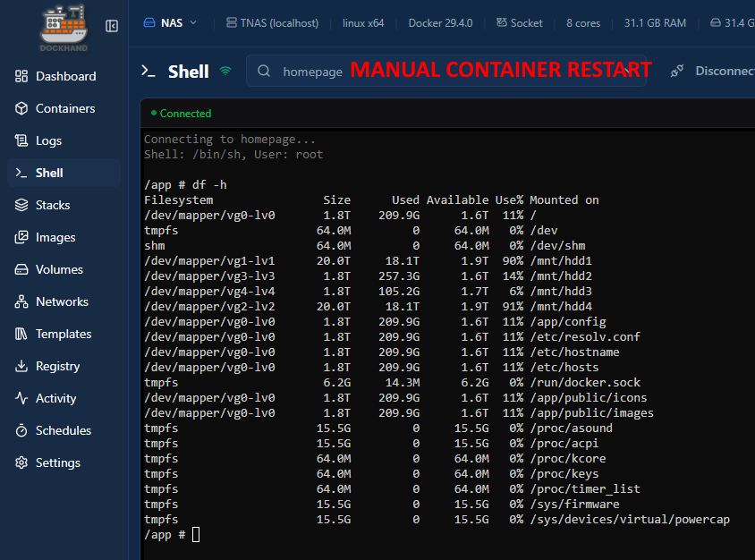Open the Volumes disk icon
Image resolution: width=755 pixels, height=560 pixels.
point(21,269)
